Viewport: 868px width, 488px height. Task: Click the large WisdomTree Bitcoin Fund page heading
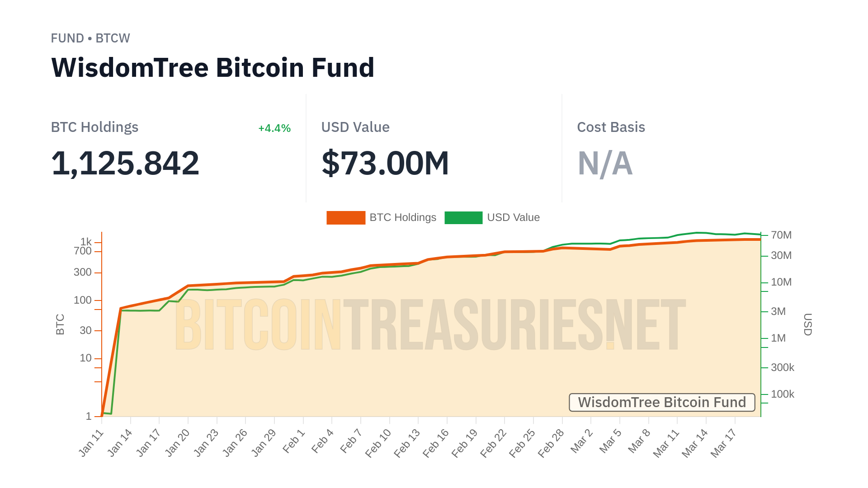tap(212, 68)
